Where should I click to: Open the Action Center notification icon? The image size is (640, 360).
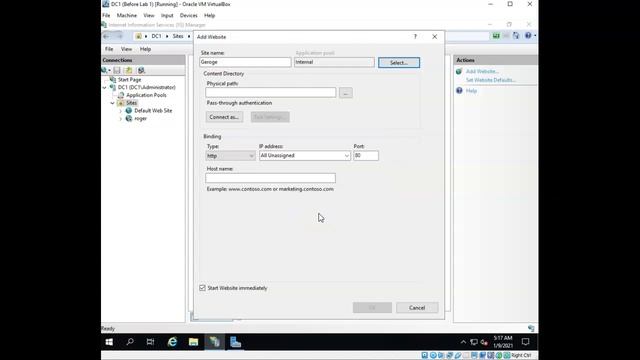[x=525, y=342]
